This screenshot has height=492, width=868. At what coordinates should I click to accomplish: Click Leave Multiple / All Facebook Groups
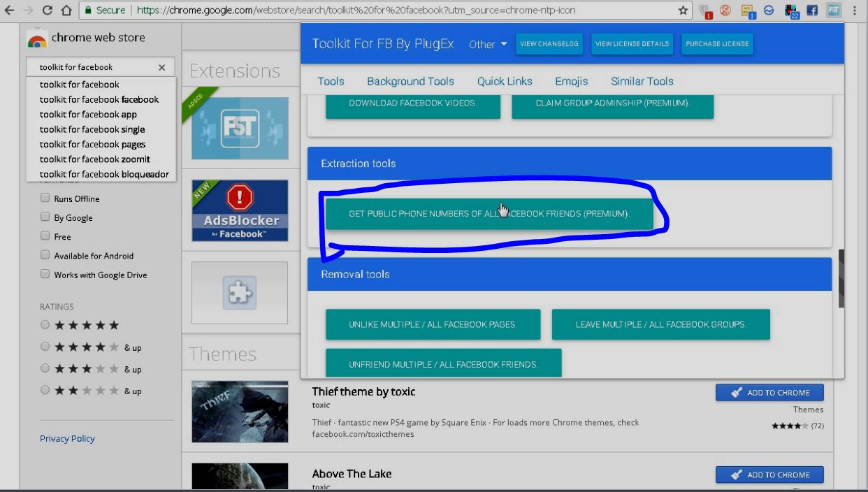(661, 324)
